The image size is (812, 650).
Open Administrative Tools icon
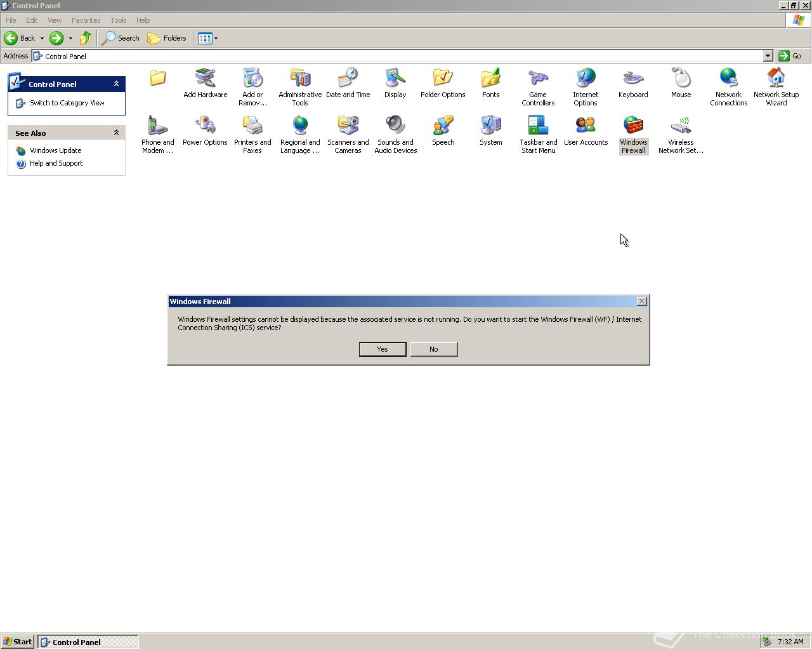[300, 87]
